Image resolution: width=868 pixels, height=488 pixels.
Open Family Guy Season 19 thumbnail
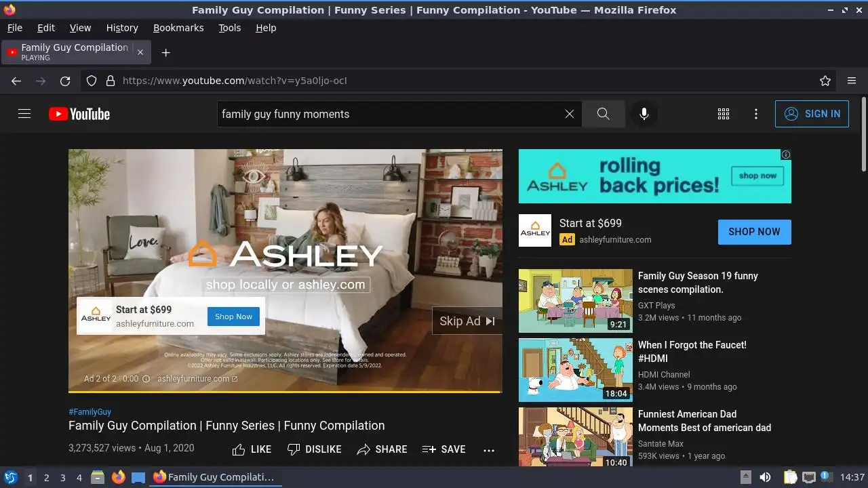tap(575, 301)
